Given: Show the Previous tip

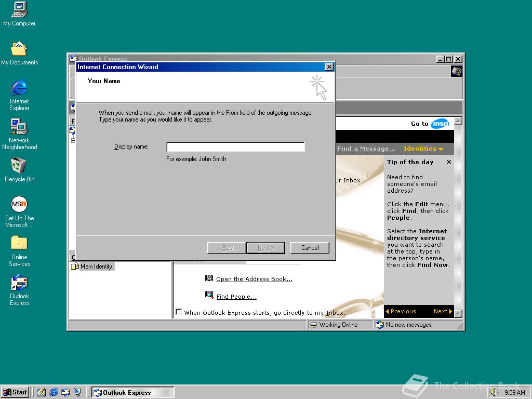Looking at the screenshot, I should [x=401, y=311].
